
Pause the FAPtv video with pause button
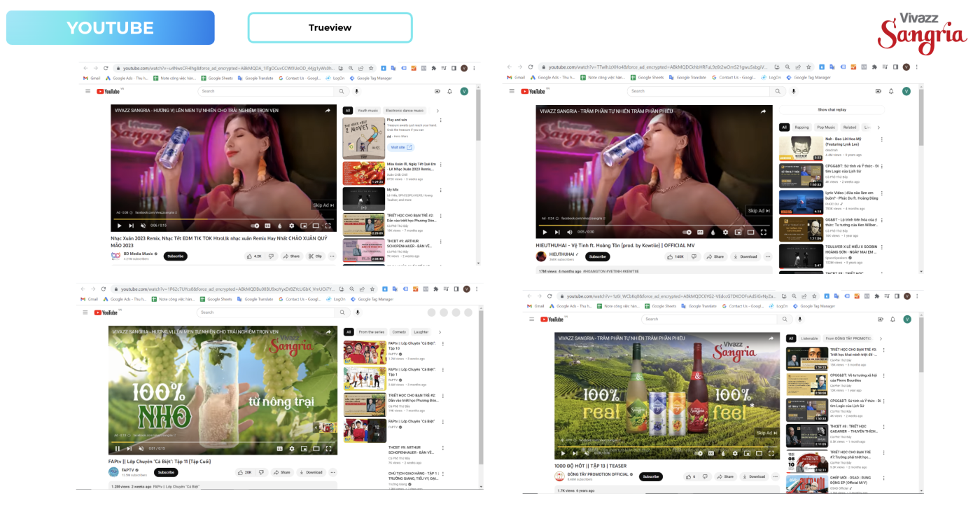point(118,448)
